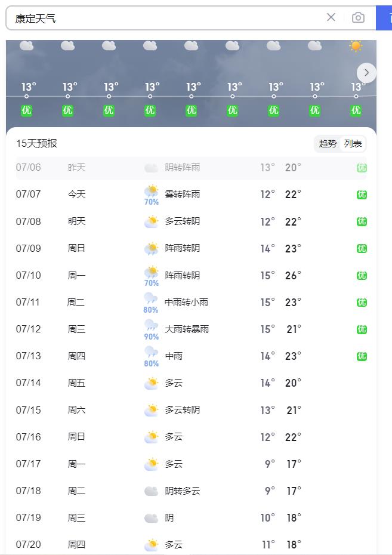Click the 优 air quality badge for 07/10
The image size is (392, 555).
pyautogui.click(x=362, y=275)
